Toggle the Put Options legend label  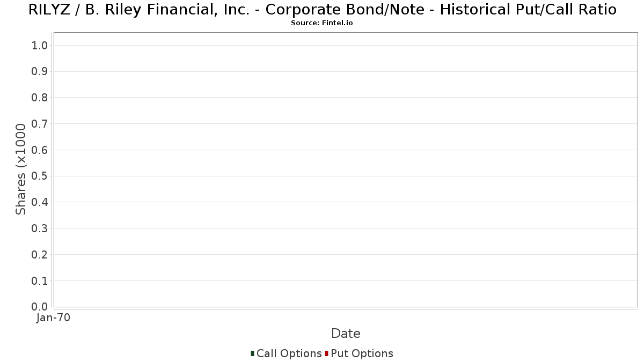pos(362,353)
